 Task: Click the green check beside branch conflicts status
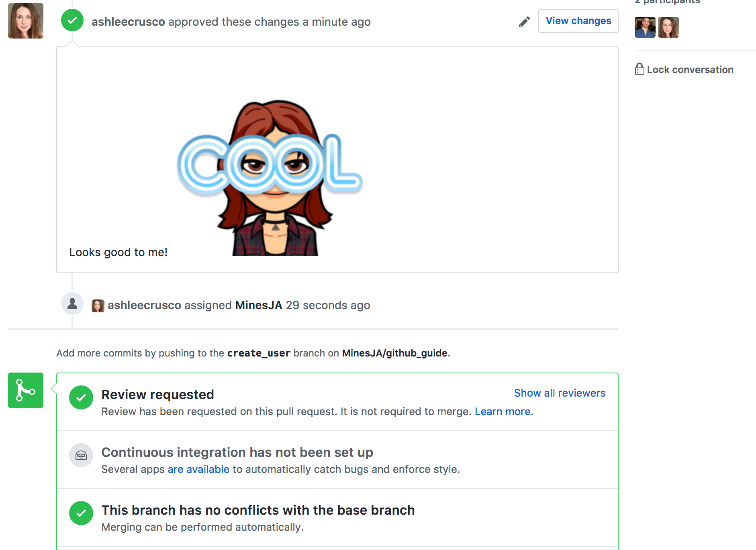click(x=81, y=513)
